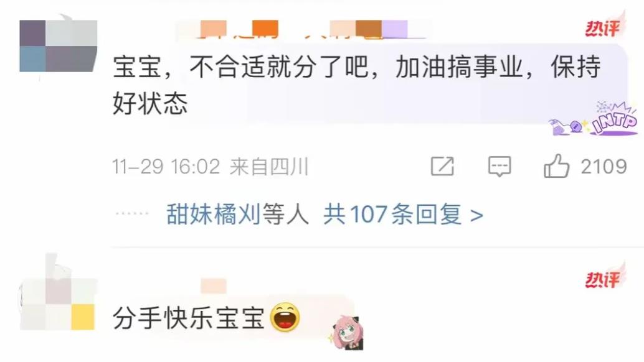Open the first commenter's blurred avatar
The image size is (644, 362).
[x=59, y=46]
